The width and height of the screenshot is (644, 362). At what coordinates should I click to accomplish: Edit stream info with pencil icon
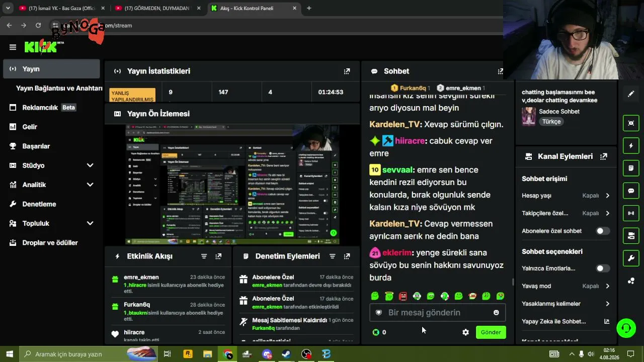point(631,94)
